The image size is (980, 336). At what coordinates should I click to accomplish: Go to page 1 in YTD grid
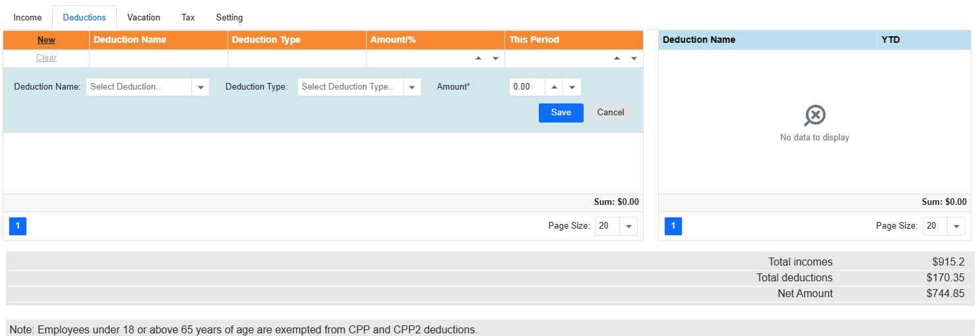(x=673, y=226)
